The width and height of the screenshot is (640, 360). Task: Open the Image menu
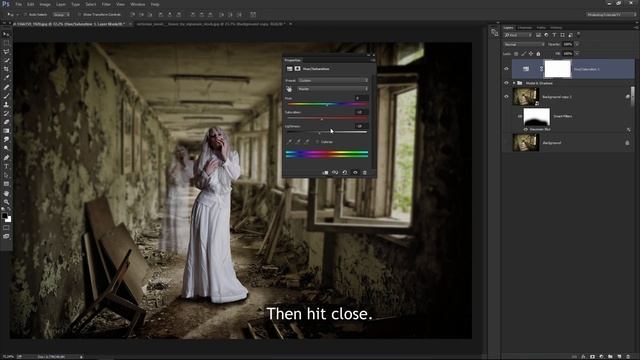point(45,4)
